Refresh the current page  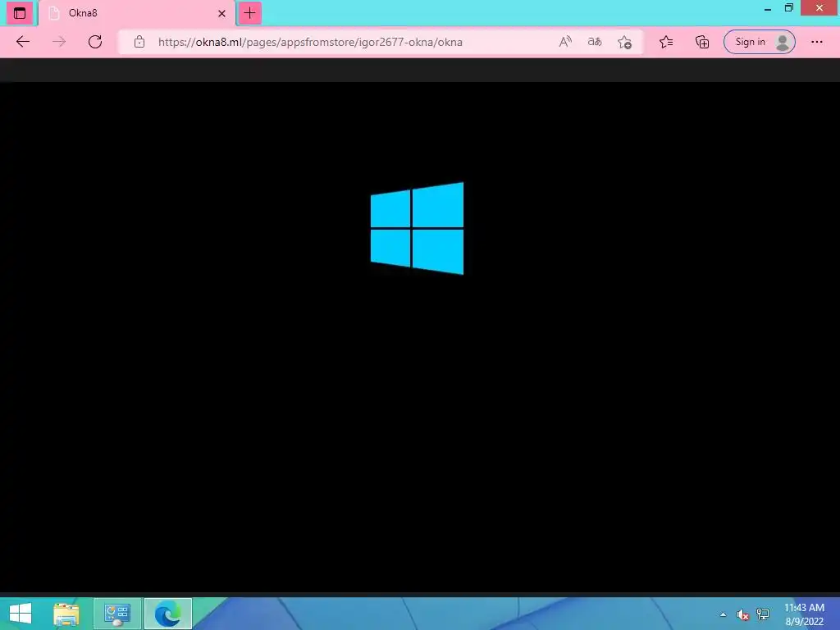pos(95,42)
